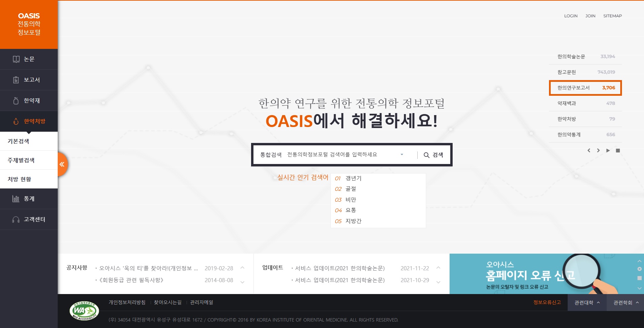This screenshot has height=328, width=644.
Task: Go to previous statistics item arrow
Action: (589, 150)
